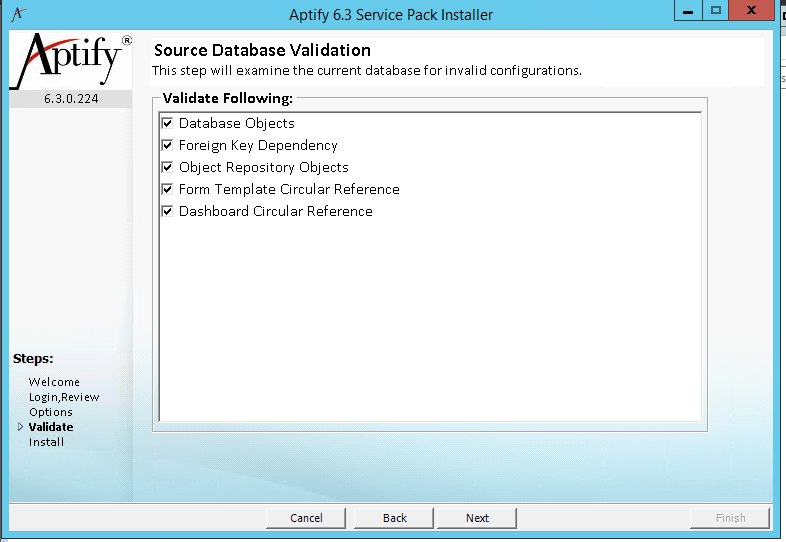The height and width of the screenshot is (542, 786).
Task: Click the installer window title text
Action: pos(391,15)
